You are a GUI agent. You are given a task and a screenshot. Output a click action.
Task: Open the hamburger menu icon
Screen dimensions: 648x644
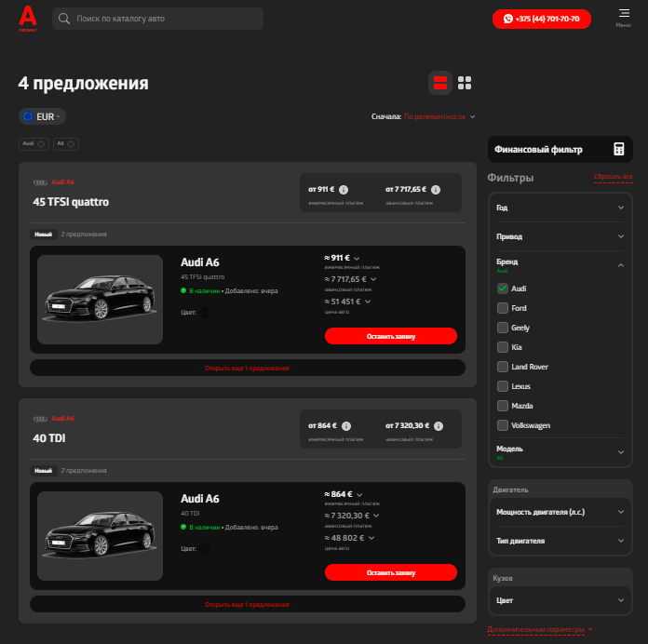(624, 13)
